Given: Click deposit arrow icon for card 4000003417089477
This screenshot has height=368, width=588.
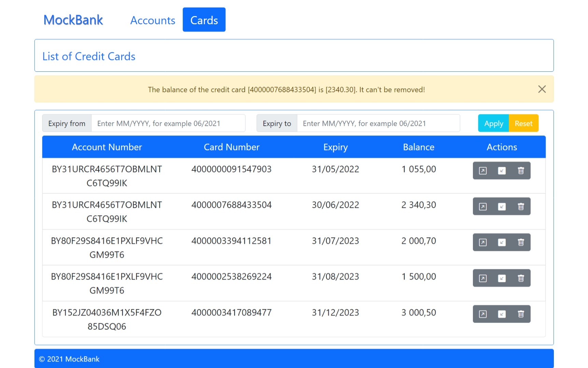Looking at the screenshot, I should point(502,314).
